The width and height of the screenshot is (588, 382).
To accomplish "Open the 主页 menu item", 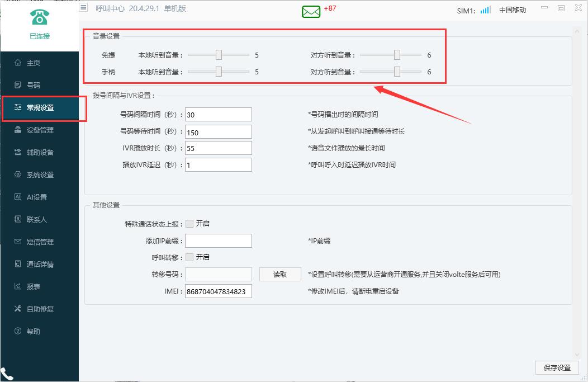I will (40, 63).
